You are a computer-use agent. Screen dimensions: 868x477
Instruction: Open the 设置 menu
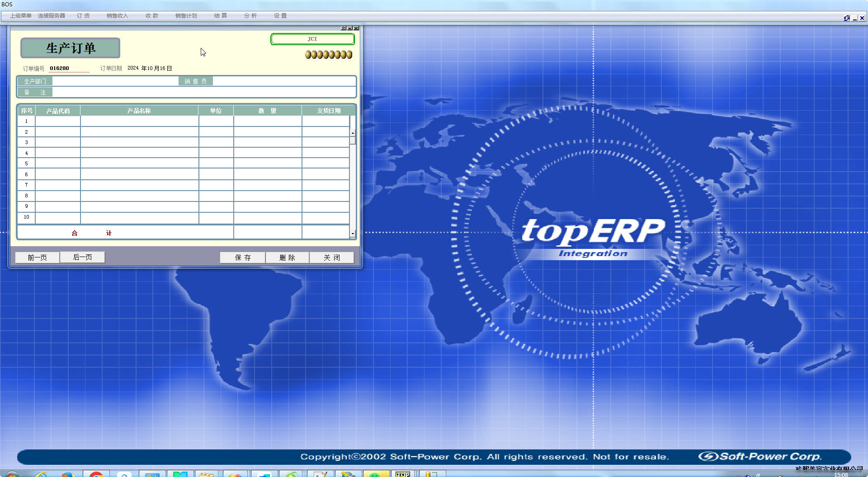coord(280,16)
